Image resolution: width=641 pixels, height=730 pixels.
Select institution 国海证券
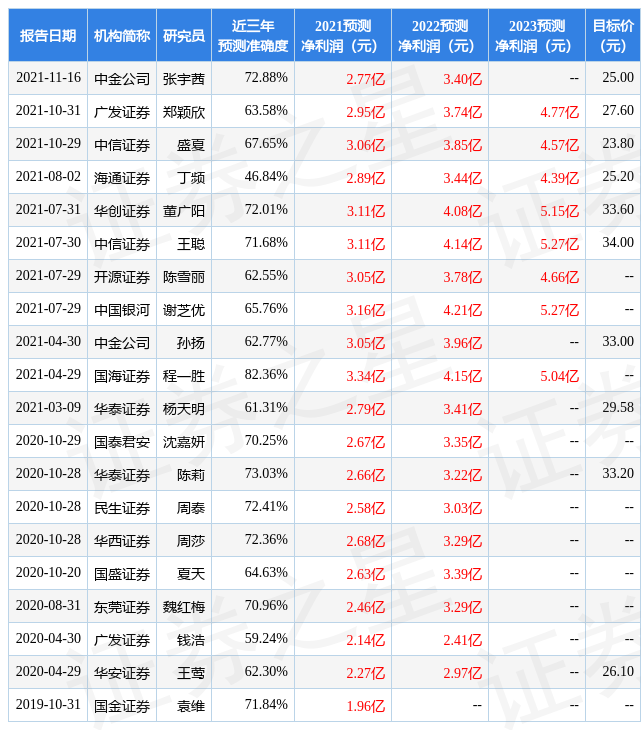click(122, 376)
